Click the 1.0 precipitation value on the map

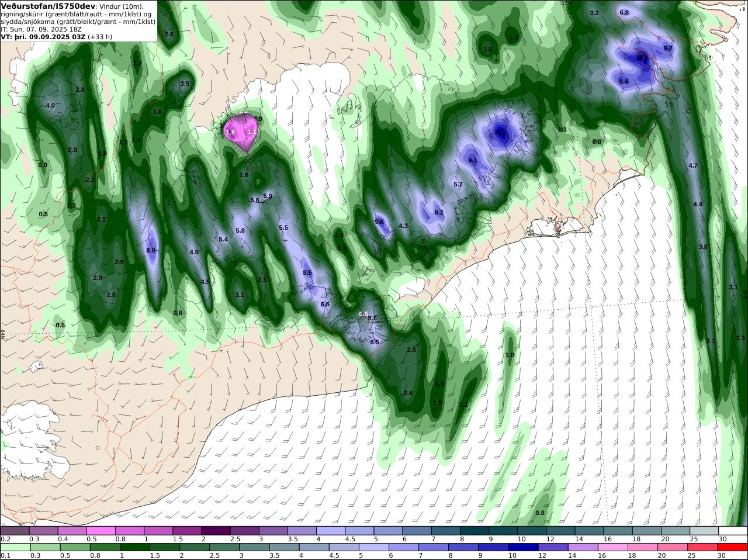[x=510, y=355]
